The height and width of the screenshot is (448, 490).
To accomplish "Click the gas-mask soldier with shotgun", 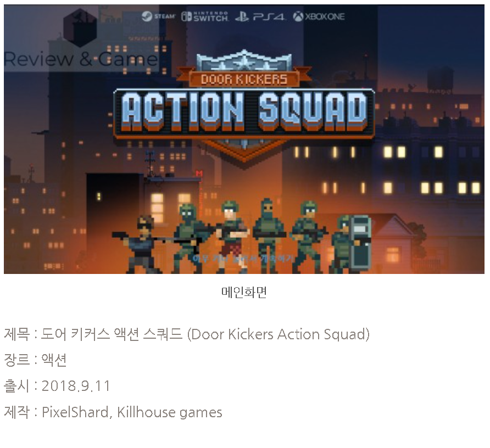I will click(190, 238).
